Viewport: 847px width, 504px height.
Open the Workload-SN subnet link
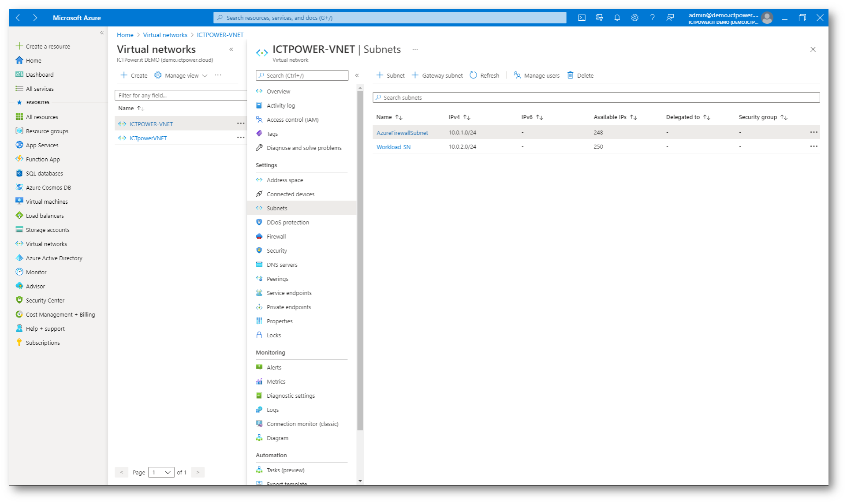coord(393,147)
